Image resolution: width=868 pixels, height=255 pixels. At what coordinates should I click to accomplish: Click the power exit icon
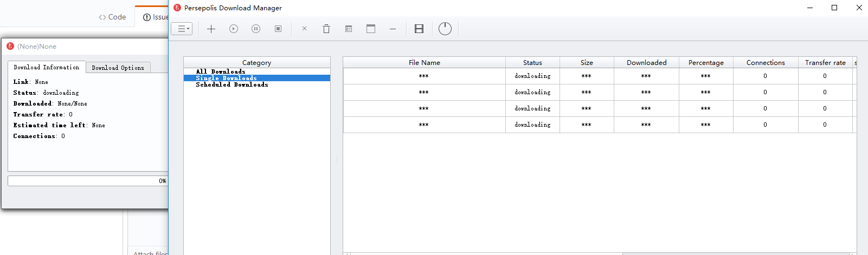point(445,29)
